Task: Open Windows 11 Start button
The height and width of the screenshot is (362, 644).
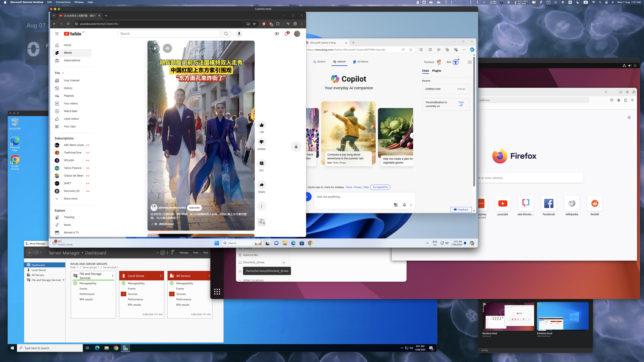Action: coord(217,243)
